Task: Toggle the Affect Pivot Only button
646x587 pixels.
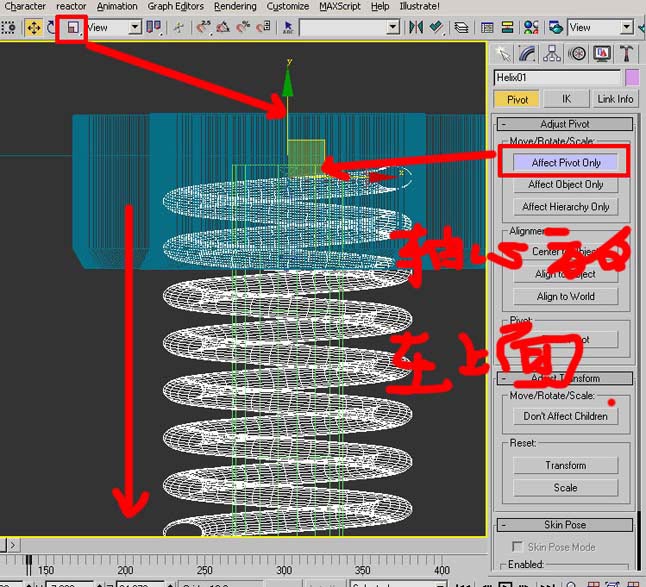Action: (566, 163)
